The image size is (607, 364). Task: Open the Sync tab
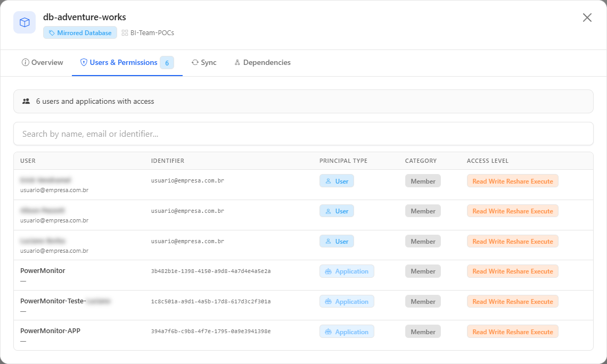(x=204, y=63)
